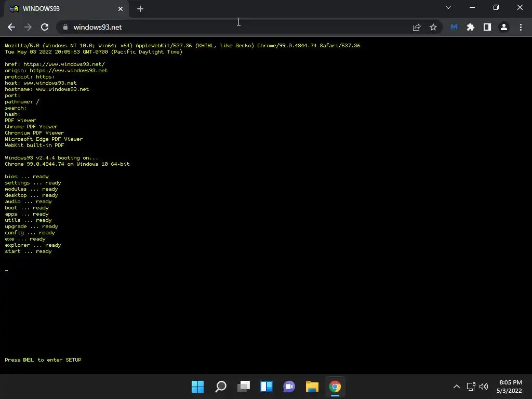Open the Chrome profile avatar
Screen dimensions: 532x399
click(x=504, y=27)
